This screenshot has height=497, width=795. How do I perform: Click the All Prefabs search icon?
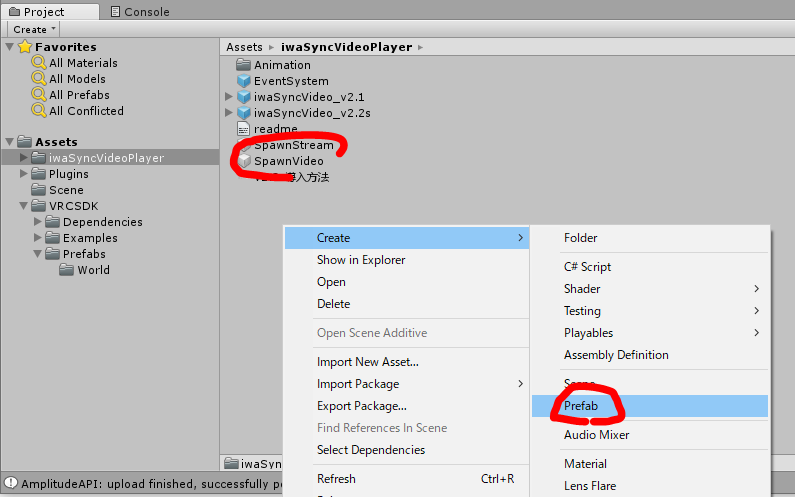pyautogui.click(x=39, y=95)
